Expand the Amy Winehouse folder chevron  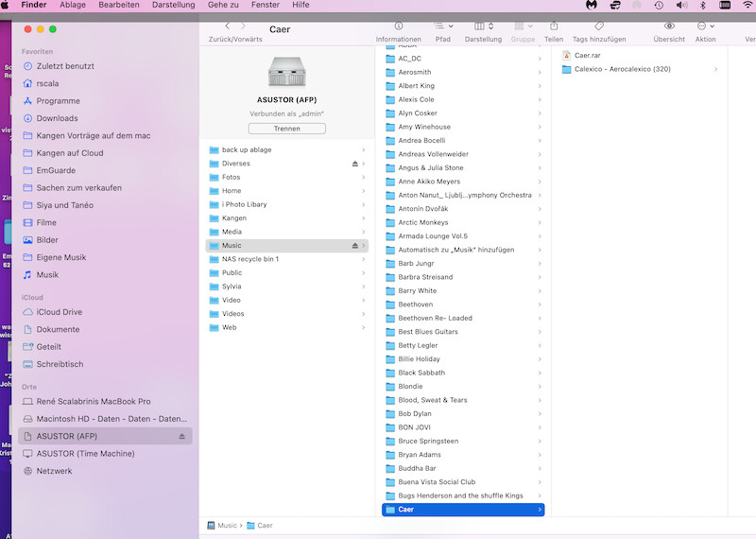tap(540, 127)
